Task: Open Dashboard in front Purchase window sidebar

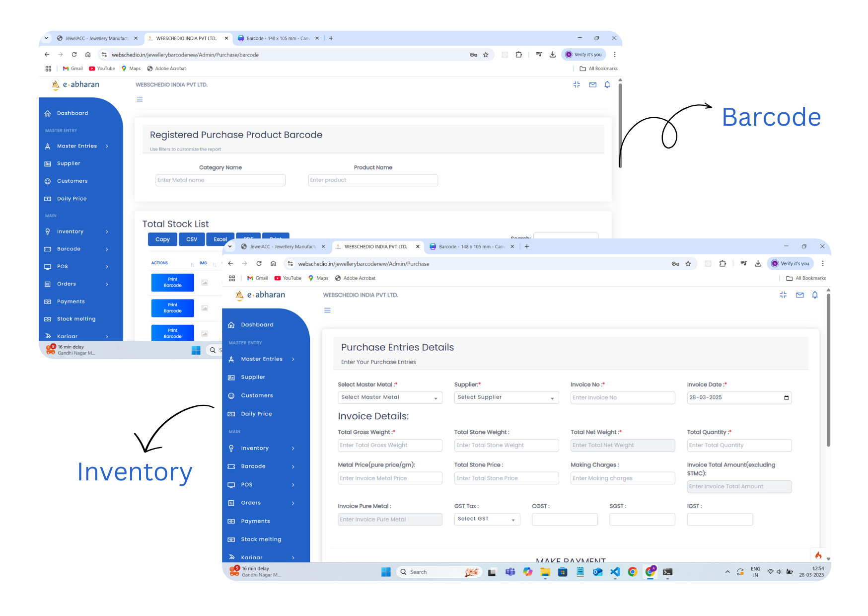Action: [x=257, y=325]
